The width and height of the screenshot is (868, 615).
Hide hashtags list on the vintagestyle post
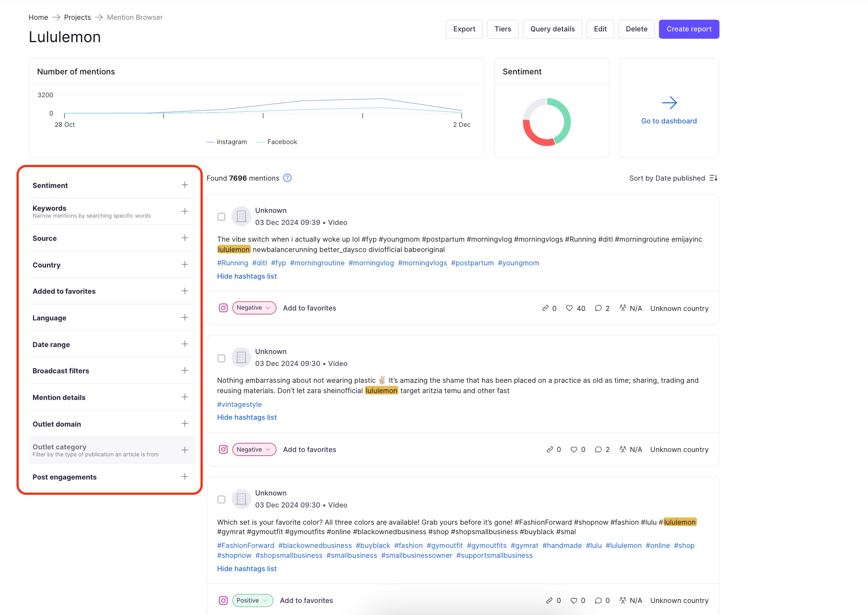[x=247, y=417]
